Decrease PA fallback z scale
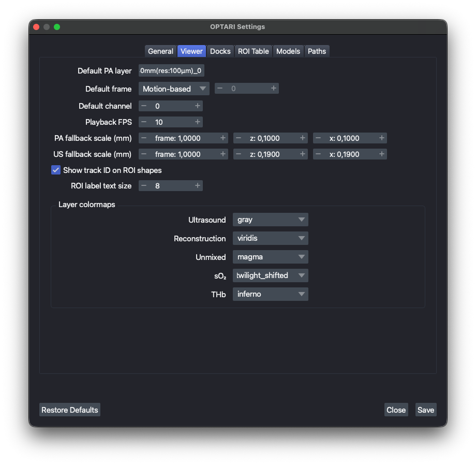This screenshot has height=465, width=476. click(239, 138)
